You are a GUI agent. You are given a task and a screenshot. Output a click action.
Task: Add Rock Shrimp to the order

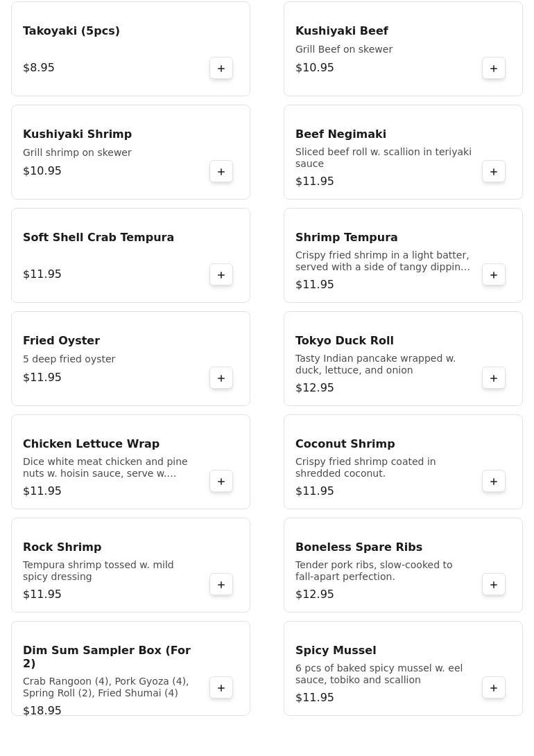tap(221, 585)
